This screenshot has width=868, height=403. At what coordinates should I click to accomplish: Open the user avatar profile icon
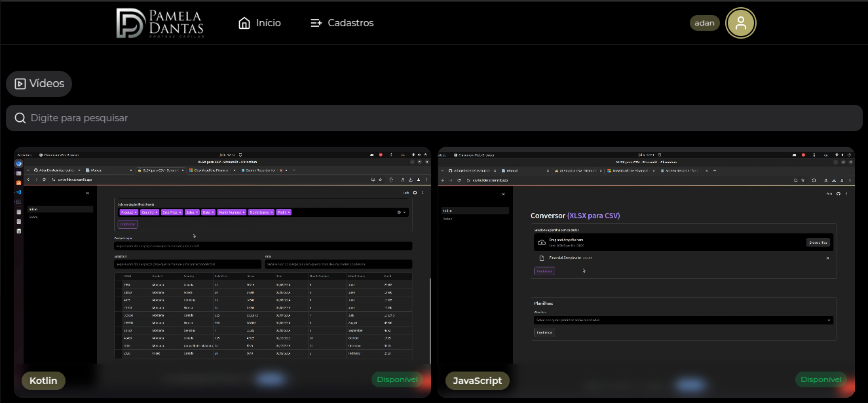[x=740, y=23]
